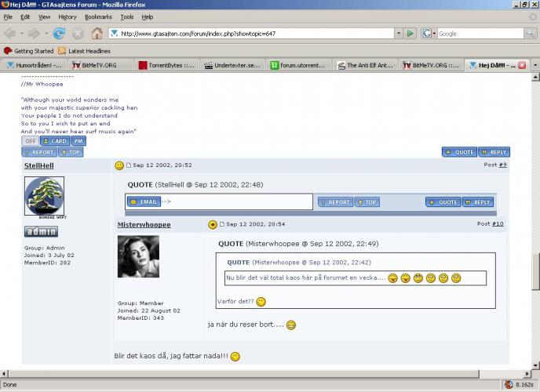Click StellHell's bonsai avatar image
Image resolution: width=540 pixels, height=392 pixels.
click(x=44, y=197)
